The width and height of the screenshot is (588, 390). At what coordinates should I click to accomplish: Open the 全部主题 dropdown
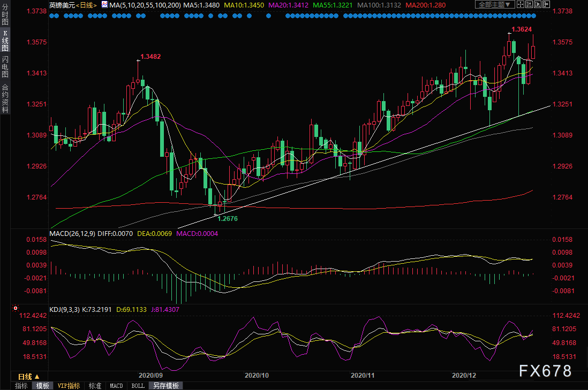[x=494, y=4]
